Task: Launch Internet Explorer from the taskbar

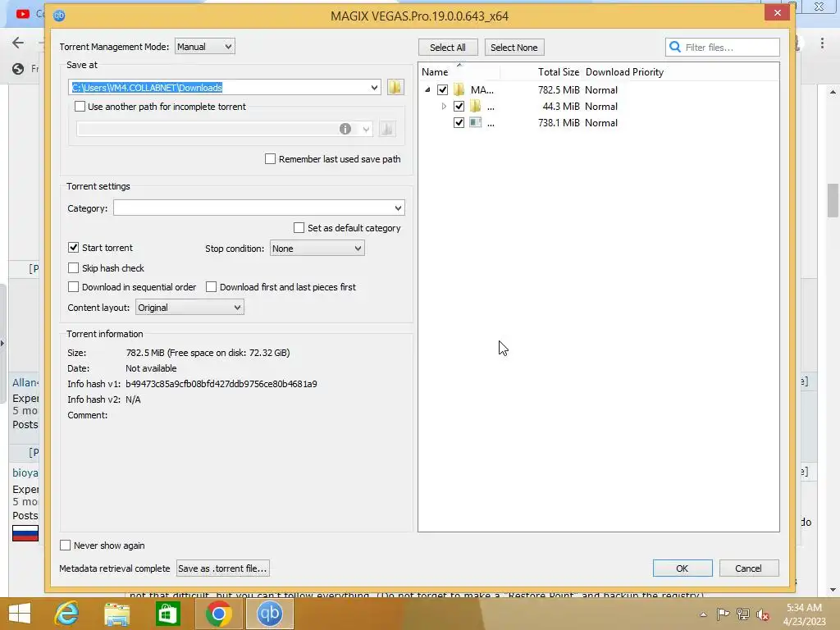Action: click(x=66, y=613)
